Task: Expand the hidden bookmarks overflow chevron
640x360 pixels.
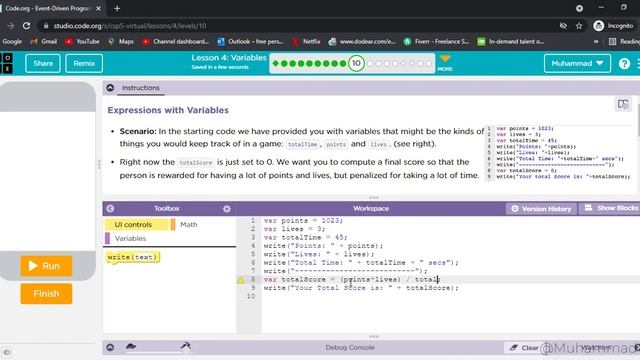Action: click(x=596, y=41)
